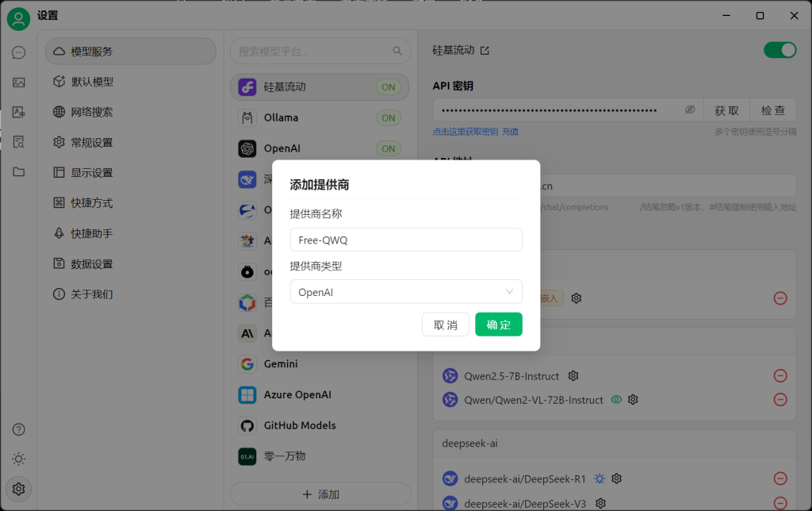
Task: Show or hide the API key
Action: (690, 109)
